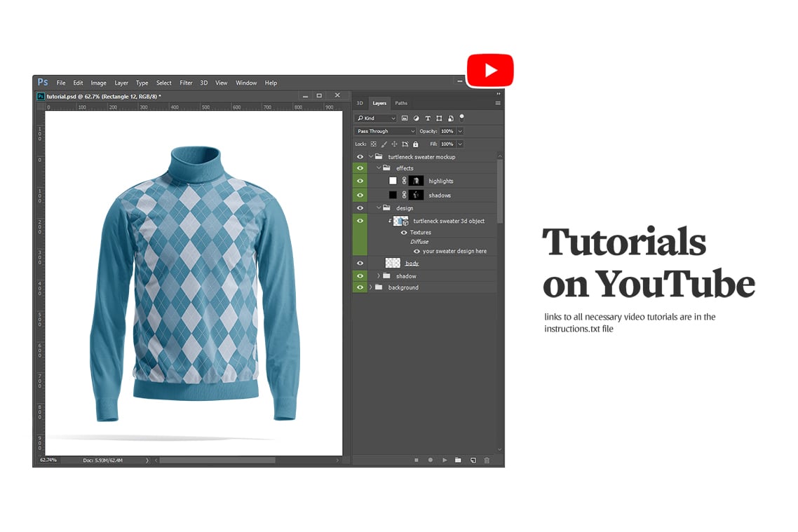
Task: Expand the shadow group
Action: (x=378, y=275)
